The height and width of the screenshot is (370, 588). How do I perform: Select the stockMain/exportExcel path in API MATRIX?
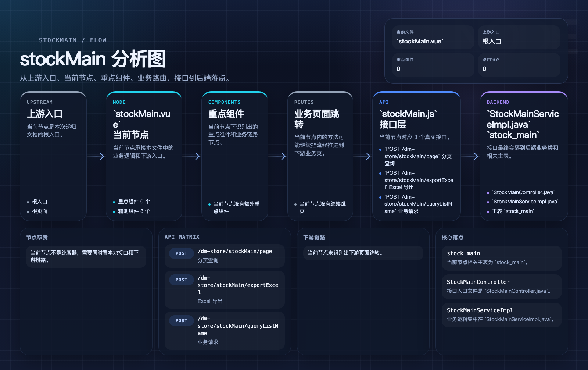[x=238, y=285]
